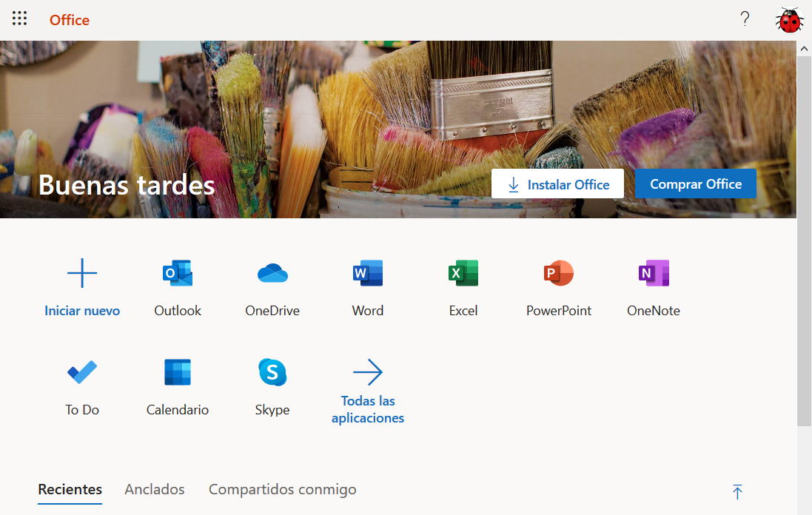Start a new document with Iniciar nuevo
The image size is (812, 515).
click(x=81, y=287)
